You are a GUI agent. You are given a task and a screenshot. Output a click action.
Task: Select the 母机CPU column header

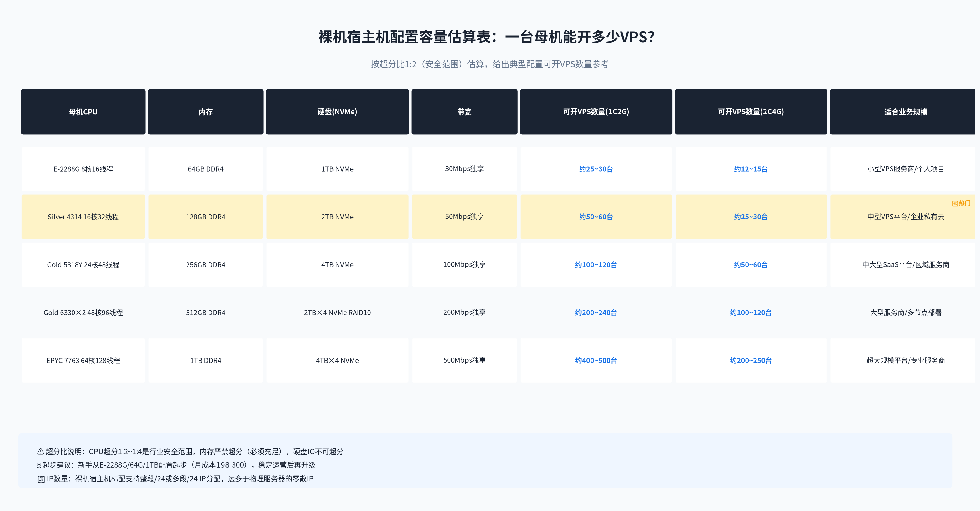tap(83, 112)
